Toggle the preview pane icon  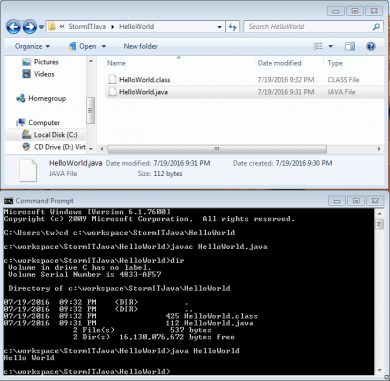pos(350,46)
